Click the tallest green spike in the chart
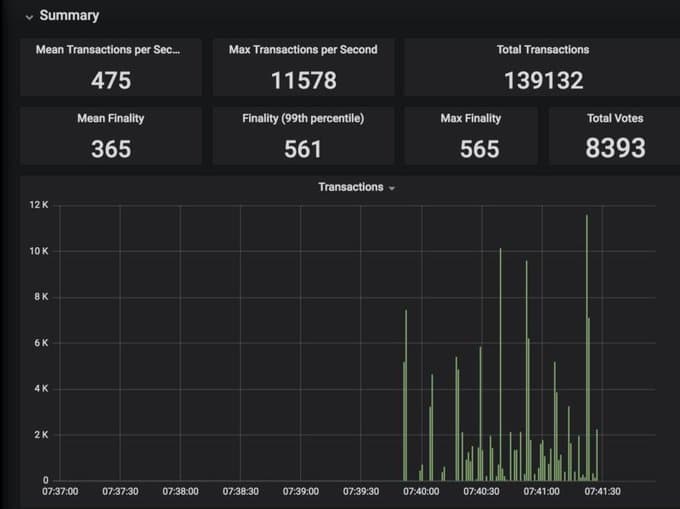Image resolution: width=680 pixels, height=509 pixels. [x=587, y=300]
